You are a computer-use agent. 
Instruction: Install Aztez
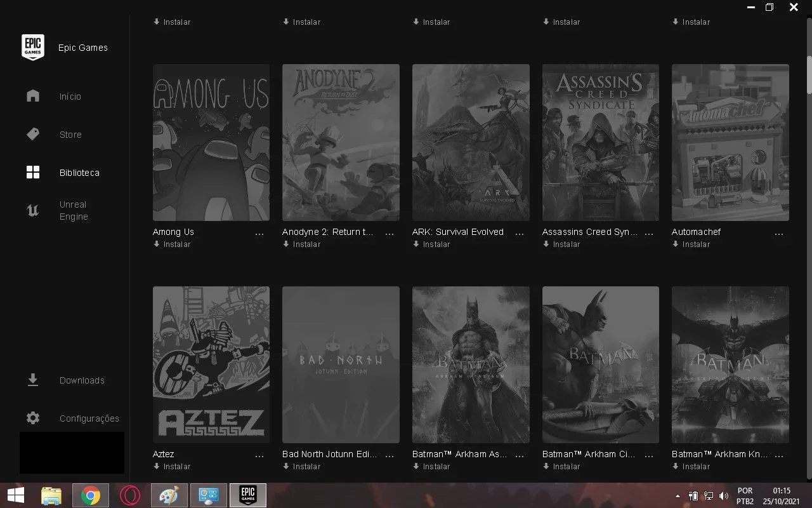coord(172,467)
